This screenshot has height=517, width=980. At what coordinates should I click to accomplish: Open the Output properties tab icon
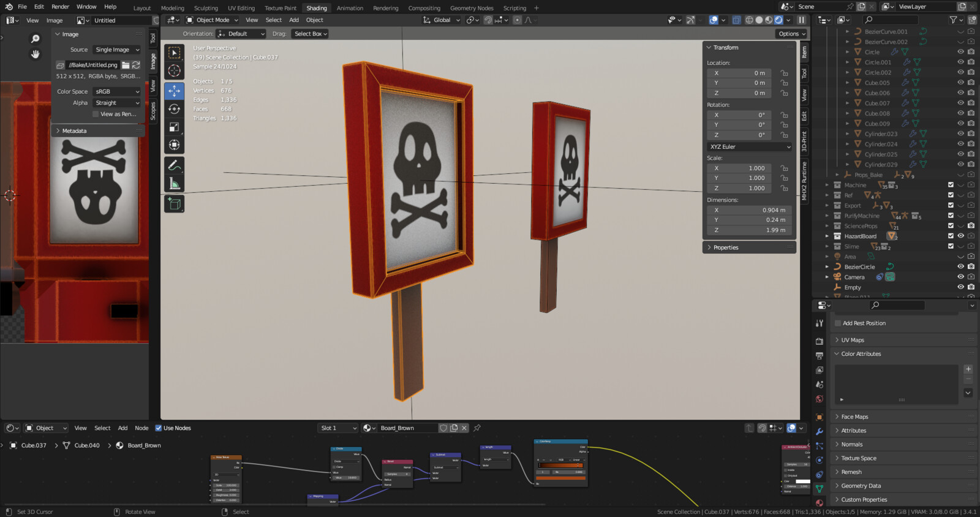pos(820,355)
